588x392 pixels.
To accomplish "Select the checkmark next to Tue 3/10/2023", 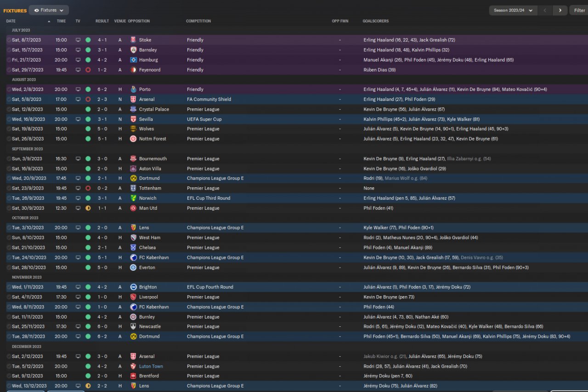I will tap(9, 228).
